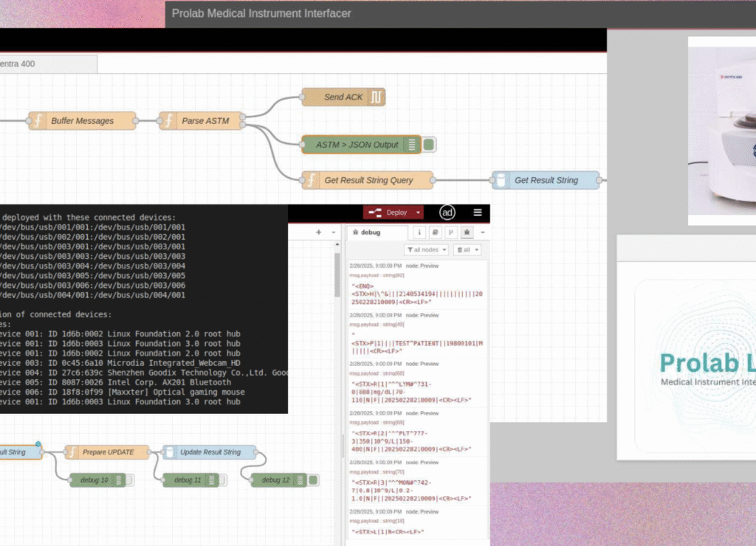756x546 pixels.
Task: Open the 'all nodes' filter dropdown
Action: 426,250
